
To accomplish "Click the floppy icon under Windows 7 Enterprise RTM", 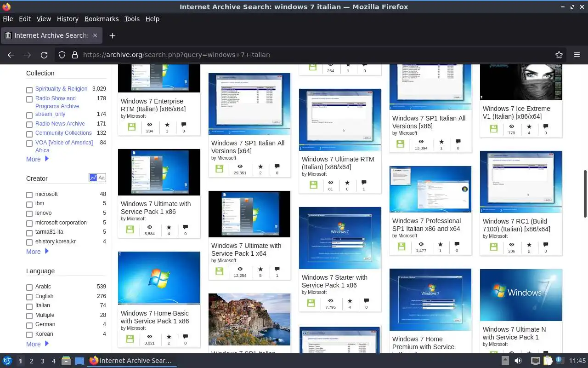I will (x=131, y=127).
